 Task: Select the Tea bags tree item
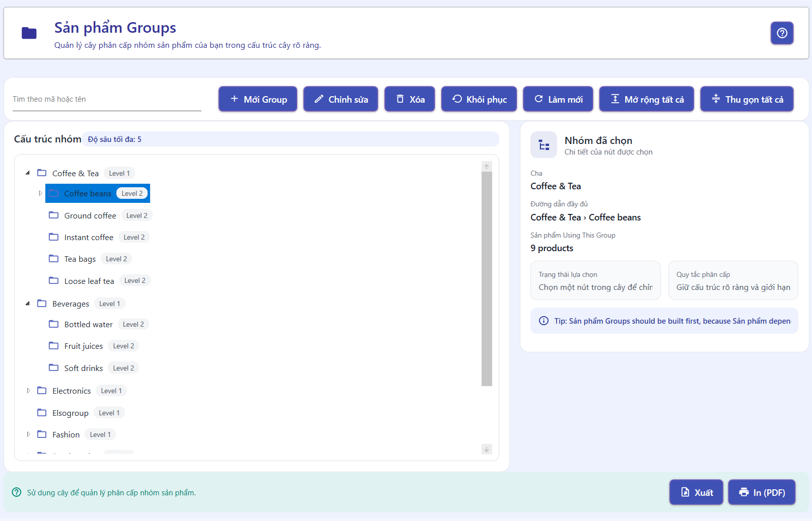pos(80,259)
